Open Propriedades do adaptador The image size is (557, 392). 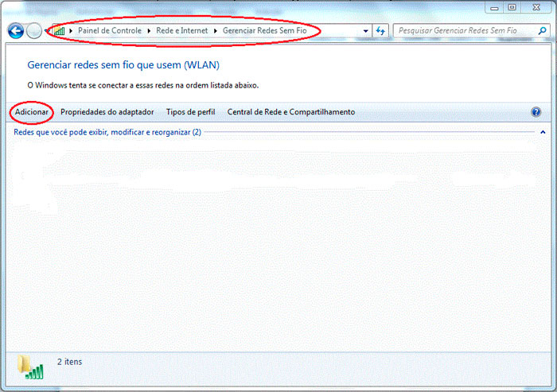click(x=107, y=112)
